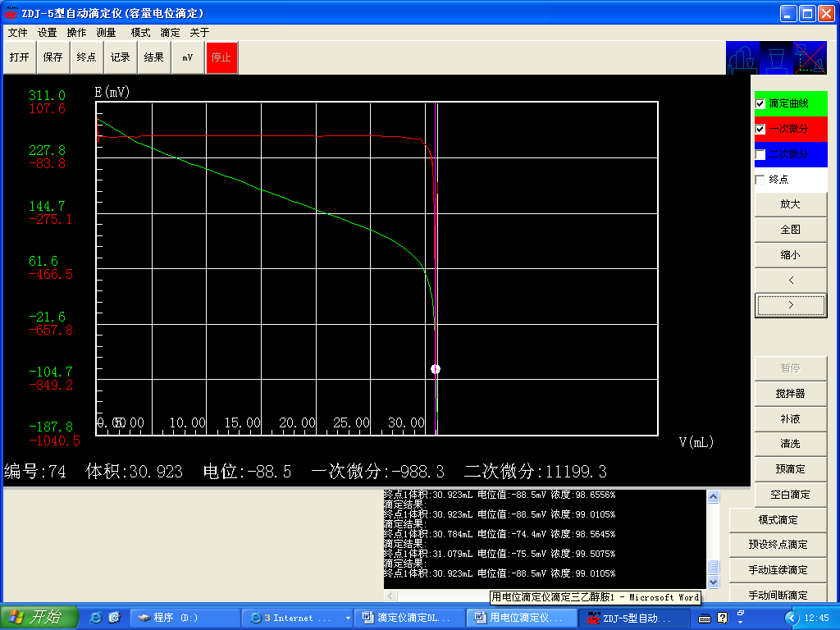The height and width of the screenshot is (630, 840).
Task: Click the 放大 zoom-in button
Action: (x=790, y=204)
